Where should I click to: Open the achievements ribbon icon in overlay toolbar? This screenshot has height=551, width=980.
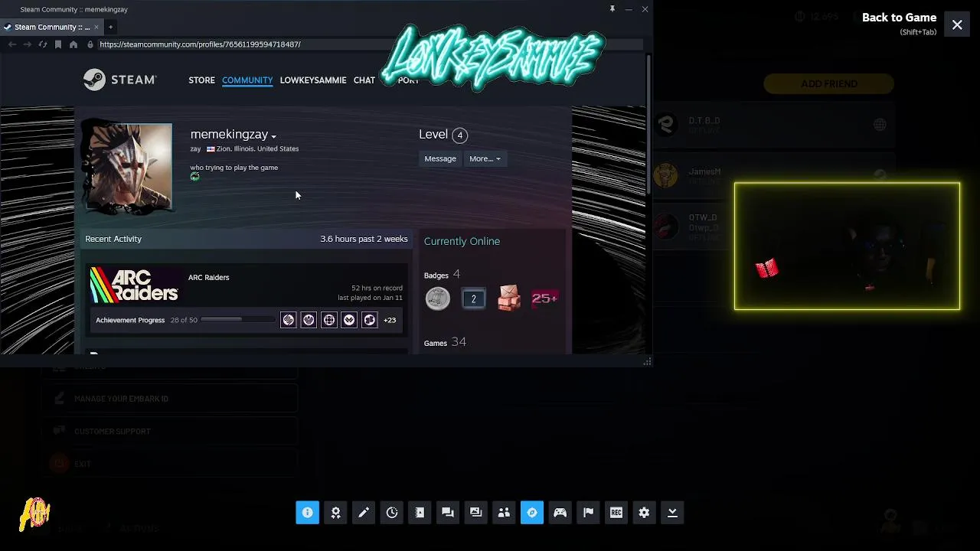pos(335,513)
